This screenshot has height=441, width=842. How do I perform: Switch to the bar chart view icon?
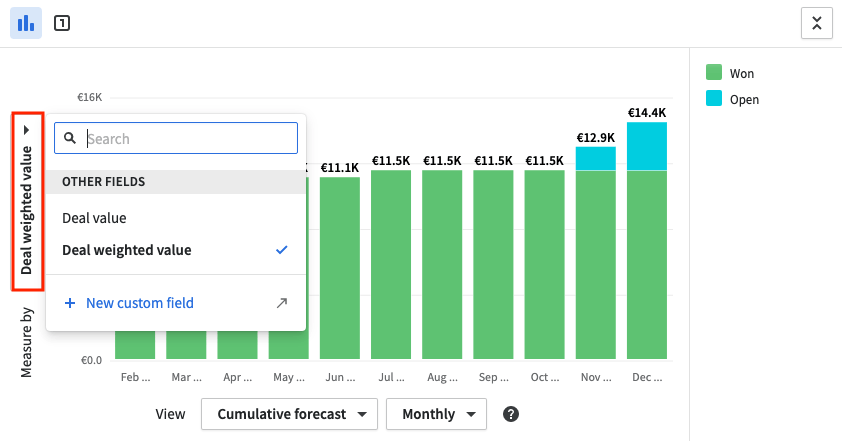click(26, 23)
